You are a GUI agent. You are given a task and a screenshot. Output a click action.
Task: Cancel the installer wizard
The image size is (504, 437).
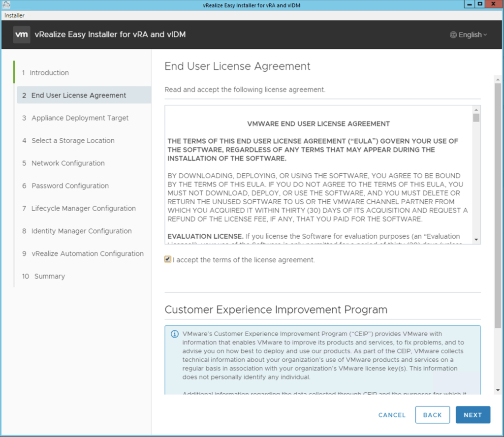[392, 415]
